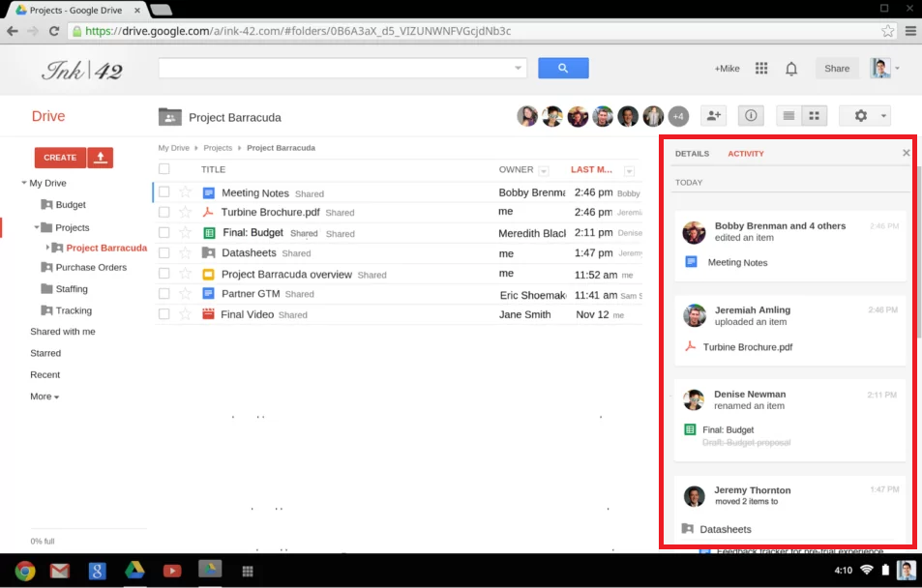
Task: Open the Starred section
Action: coord(45,353)
